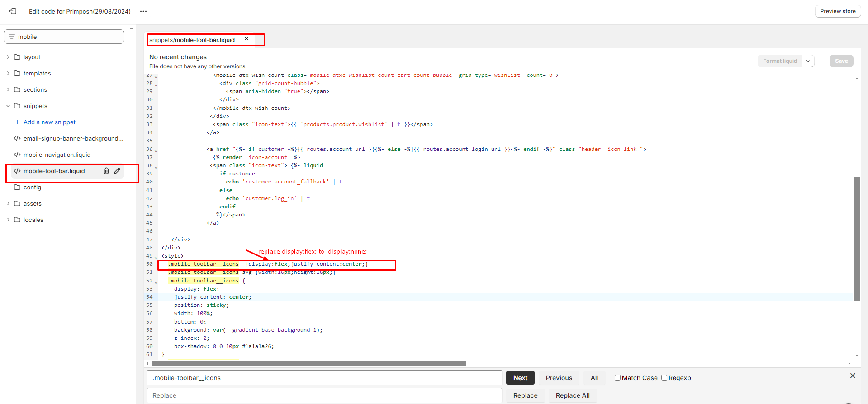
Task: Open the three-dots more actions menu
Action: [x=143, y=11]
